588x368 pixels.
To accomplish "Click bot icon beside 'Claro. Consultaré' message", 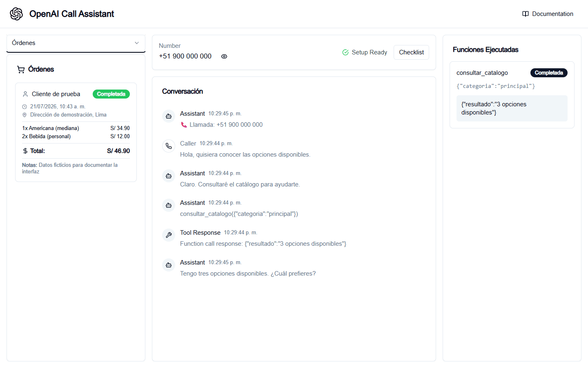I will pyautogui.click(x=169, y=176).
